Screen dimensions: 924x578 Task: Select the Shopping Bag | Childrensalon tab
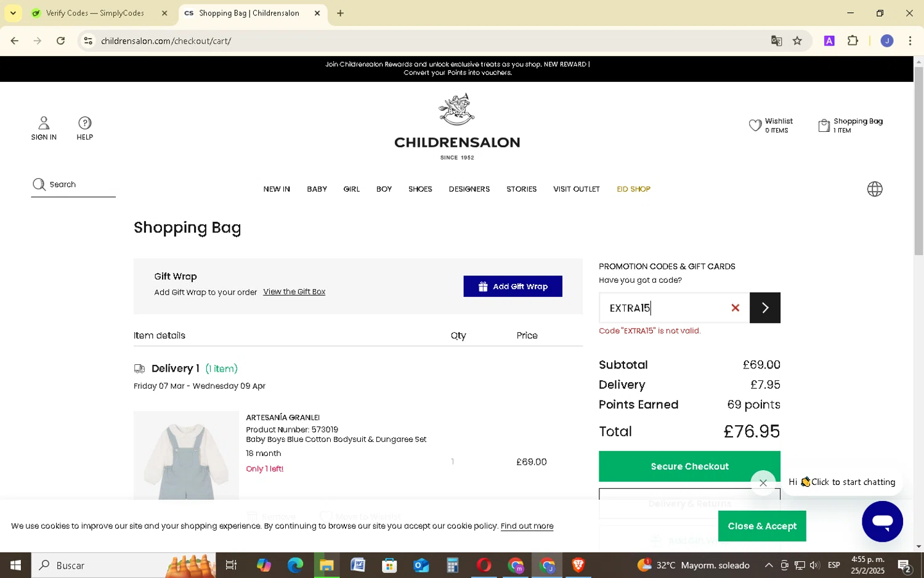coord(249,13)
